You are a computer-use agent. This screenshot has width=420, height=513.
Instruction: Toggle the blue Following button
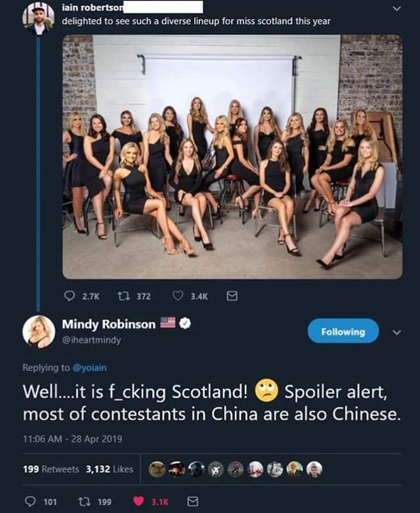pos(343,331)
